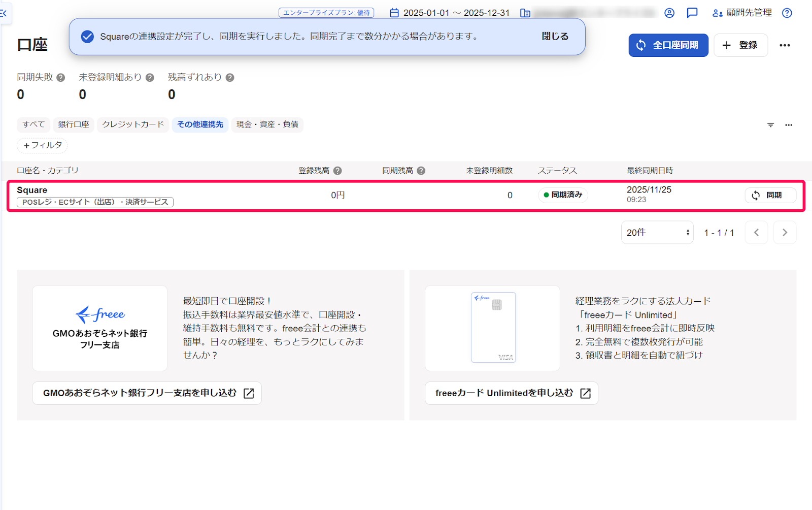
Task: Open the fiscal year calendar icon
Action: pyautogui.click(x=394, y=13)
